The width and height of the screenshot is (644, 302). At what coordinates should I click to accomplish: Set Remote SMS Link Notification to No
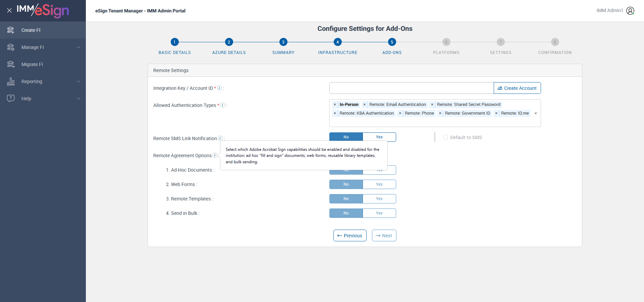pos(346,137)
